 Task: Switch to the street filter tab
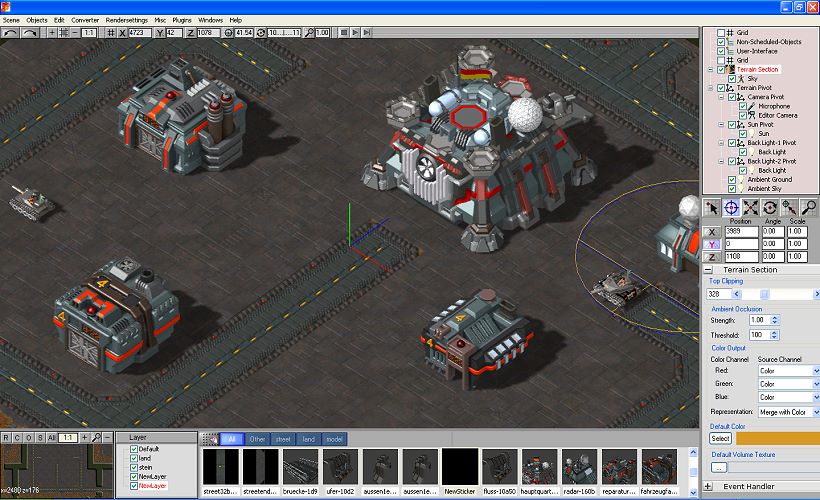[x=283, y=439]
